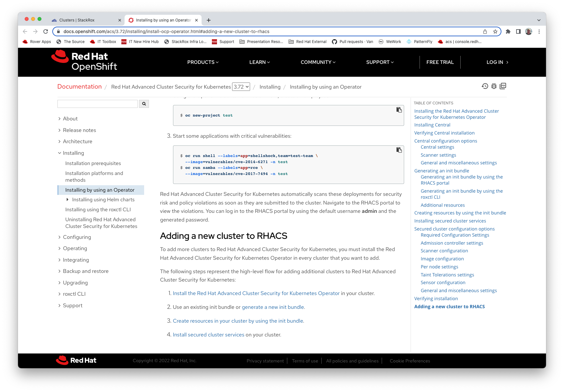Click the search magnifier button
The image size is (564, 392).
click(x=144, y=104)
